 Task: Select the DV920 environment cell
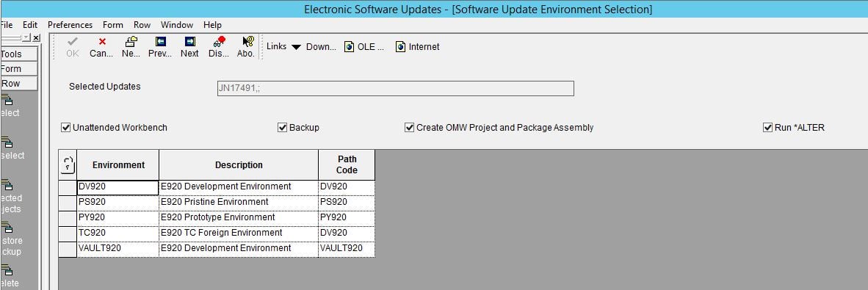[118, 187]
